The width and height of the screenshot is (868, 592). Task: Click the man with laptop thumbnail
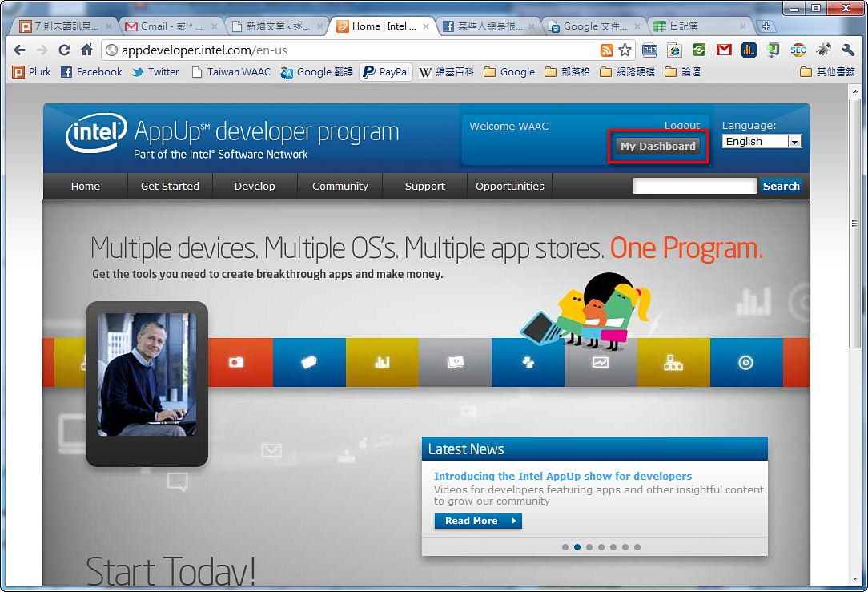tap(147, 375)
